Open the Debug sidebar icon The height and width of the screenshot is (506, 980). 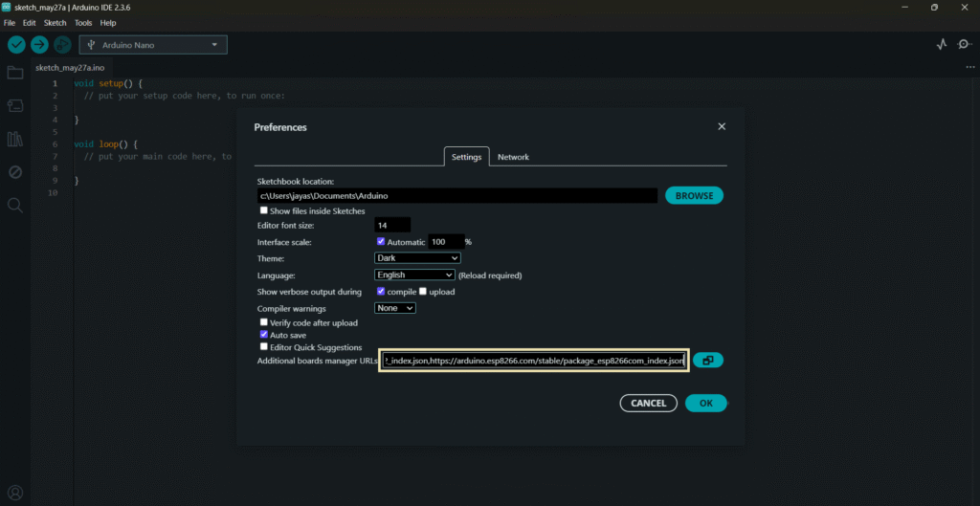coord(15,172)
